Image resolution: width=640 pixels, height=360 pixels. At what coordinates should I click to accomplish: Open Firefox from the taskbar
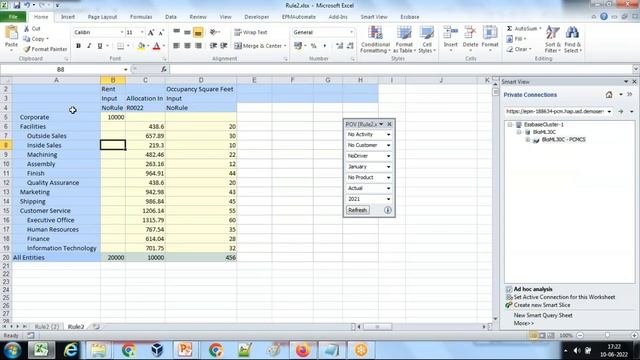coord(302,350)
